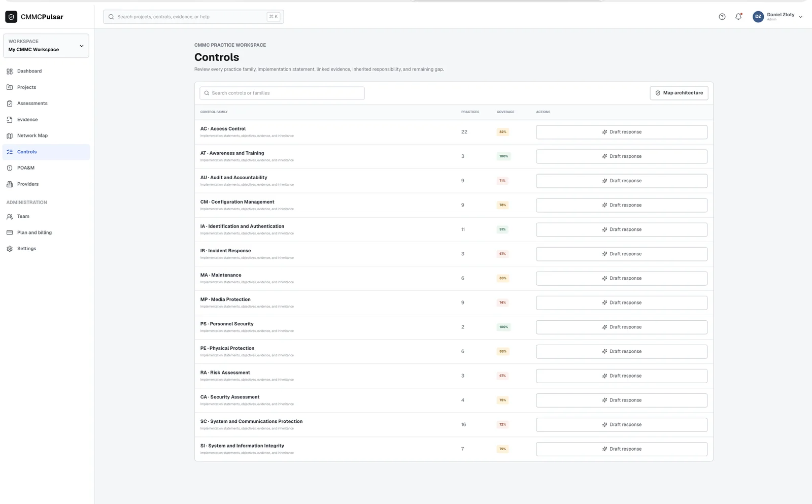This screenshot has width=812, height=504.
Task: Draft response for CA Security Assessment
Action: pos(622,400)
